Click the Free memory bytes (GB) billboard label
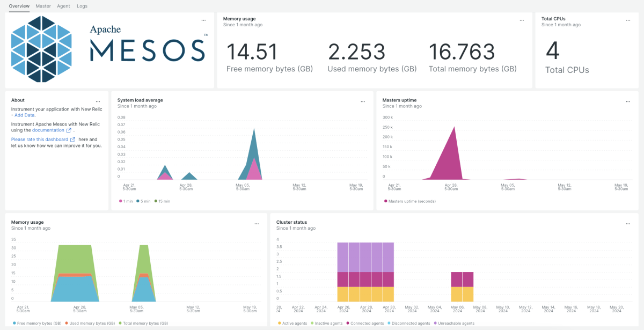 (x=269, y=69)
